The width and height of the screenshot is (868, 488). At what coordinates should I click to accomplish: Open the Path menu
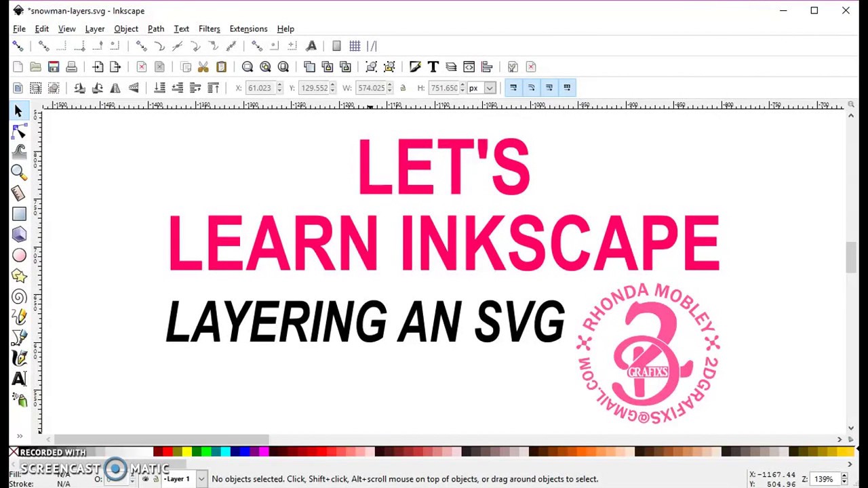(156, 28)
